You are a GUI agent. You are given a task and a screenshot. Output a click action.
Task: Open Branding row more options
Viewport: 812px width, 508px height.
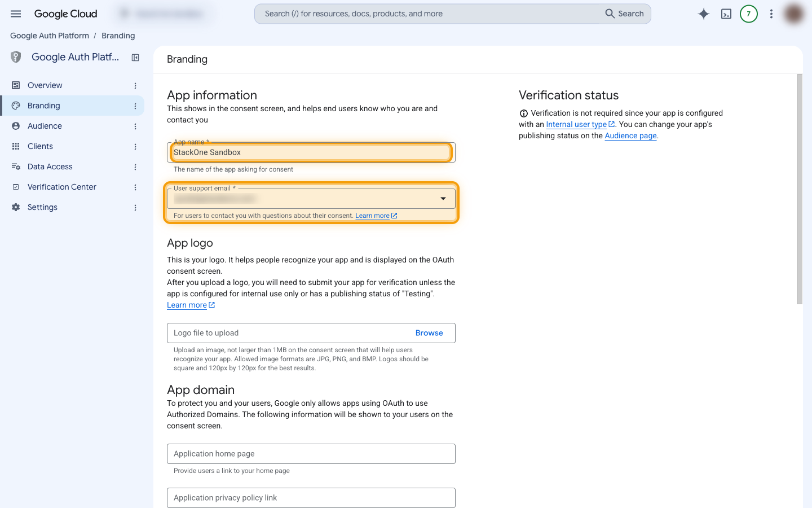pyautogui.click(x=135, y=106)
